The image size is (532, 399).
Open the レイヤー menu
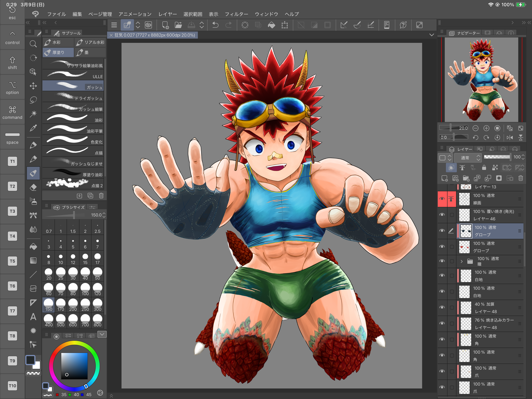(x=167, y=14)
